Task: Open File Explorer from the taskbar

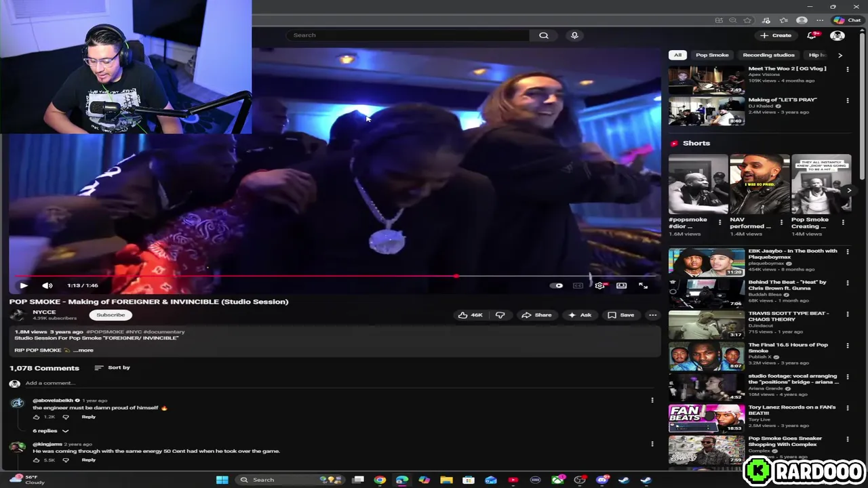Action: pyautogui.click(x=446, y=480)
